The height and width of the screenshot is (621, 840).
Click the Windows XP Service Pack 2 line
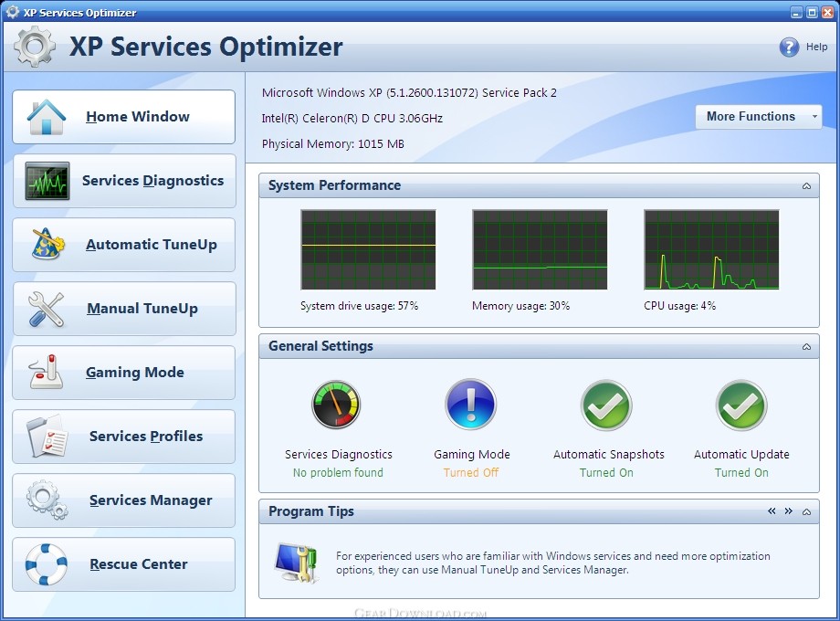coord(409,93)
